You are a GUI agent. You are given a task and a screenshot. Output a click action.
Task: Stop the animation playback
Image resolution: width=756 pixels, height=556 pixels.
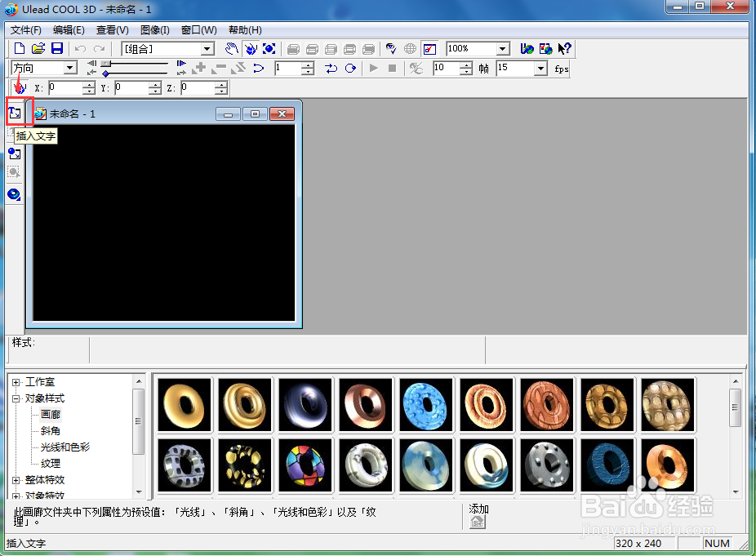pos(393,69)
